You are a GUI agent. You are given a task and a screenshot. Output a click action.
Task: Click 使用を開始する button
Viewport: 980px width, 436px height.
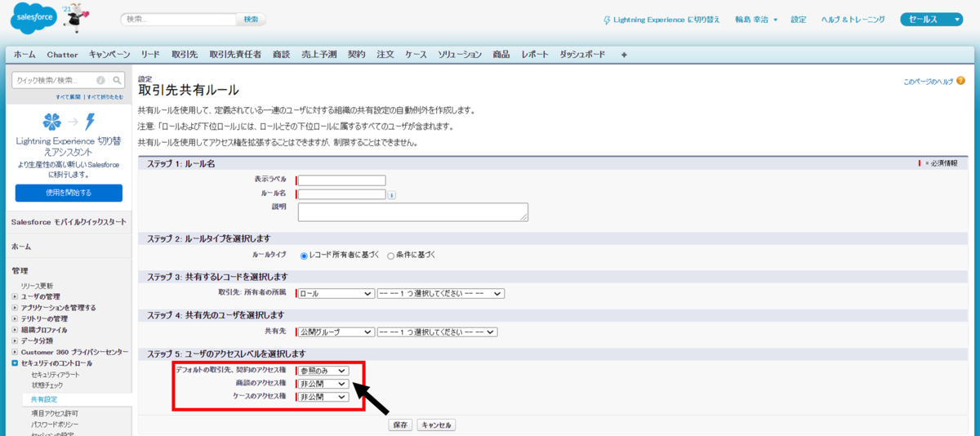[69, 193]
